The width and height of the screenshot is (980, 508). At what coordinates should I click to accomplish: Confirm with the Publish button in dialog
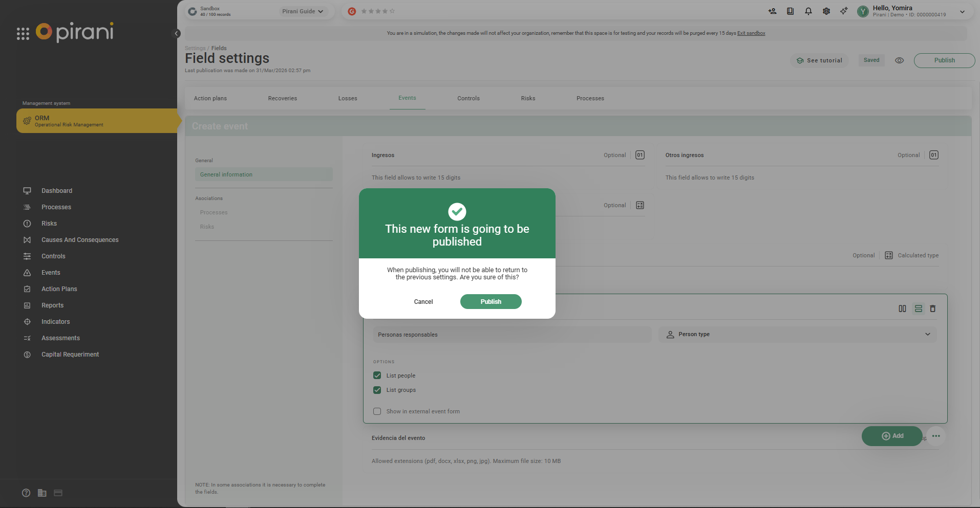coord(491,302)
